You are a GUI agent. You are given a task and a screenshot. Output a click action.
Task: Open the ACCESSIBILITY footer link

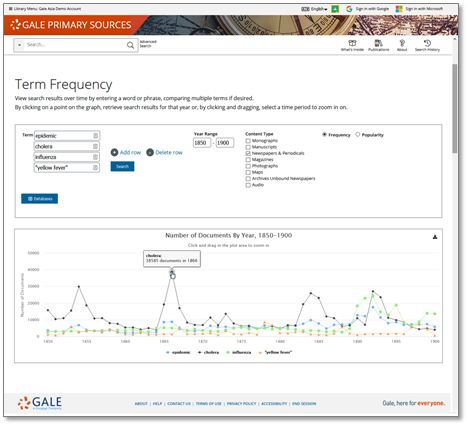click(274, 404)
